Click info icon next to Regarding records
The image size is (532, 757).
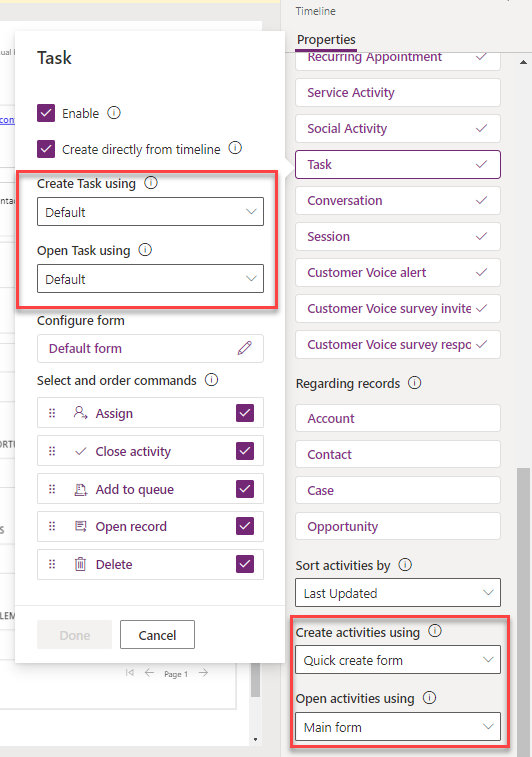(x=415, y=383)
